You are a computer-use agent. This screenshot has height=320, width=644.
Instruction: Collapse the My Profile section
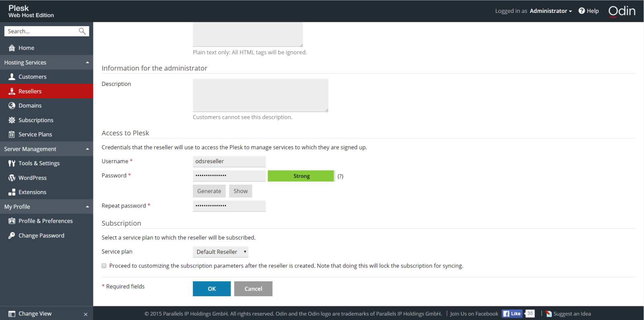coord(46,207)
